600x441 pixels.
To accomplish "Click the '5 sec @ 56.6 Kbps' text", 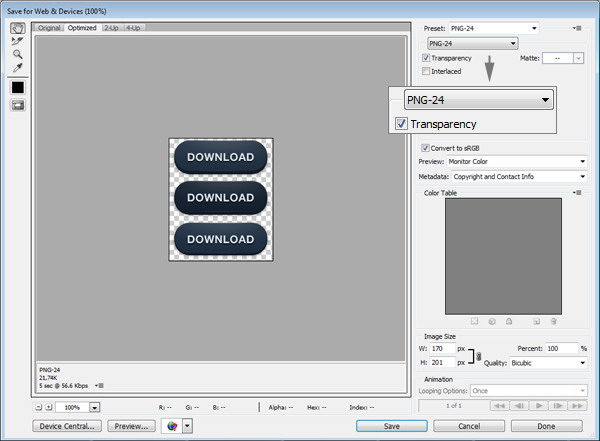I will [x=64, y=385].
